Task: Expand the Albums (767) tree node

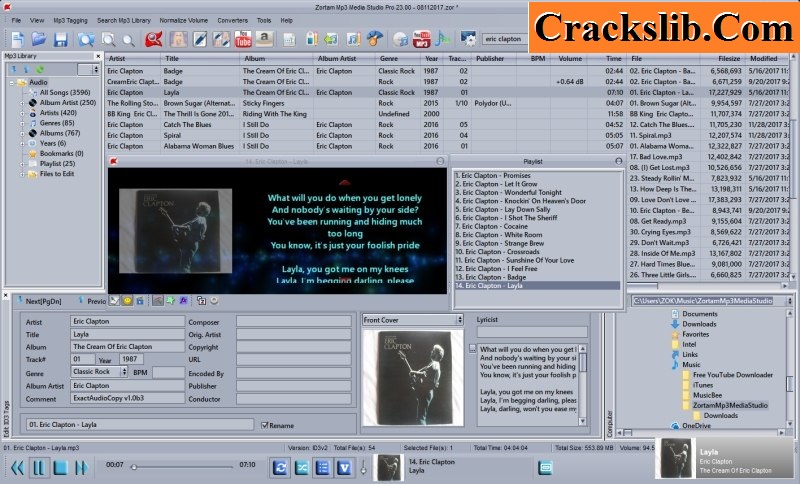Action: pyautogui.click(x=22, y=133)
